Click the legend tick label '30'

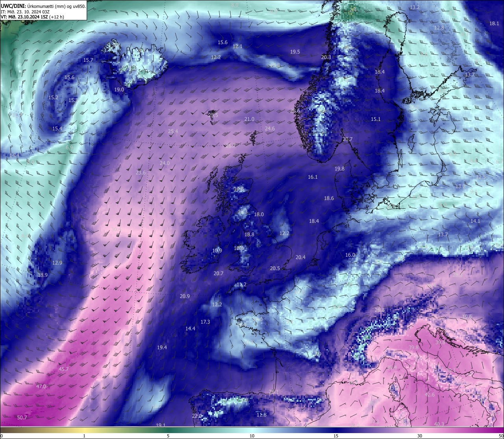(420, 436)
